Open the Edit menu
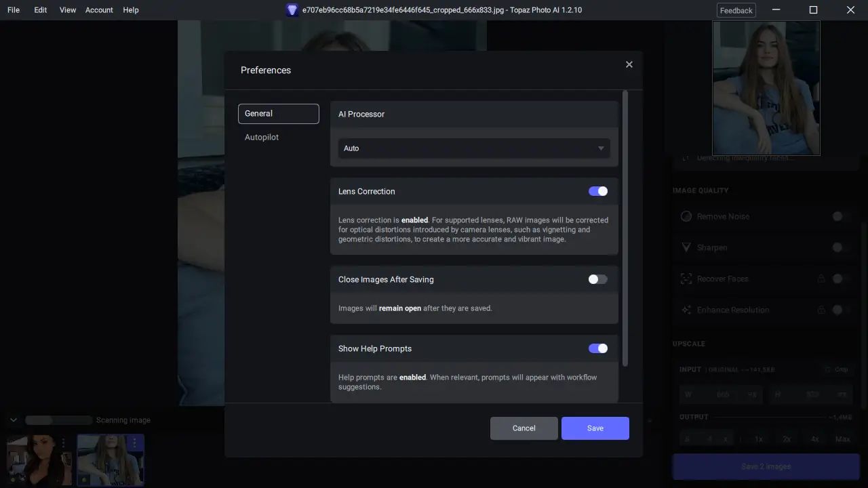 click(x=41, y=10)
